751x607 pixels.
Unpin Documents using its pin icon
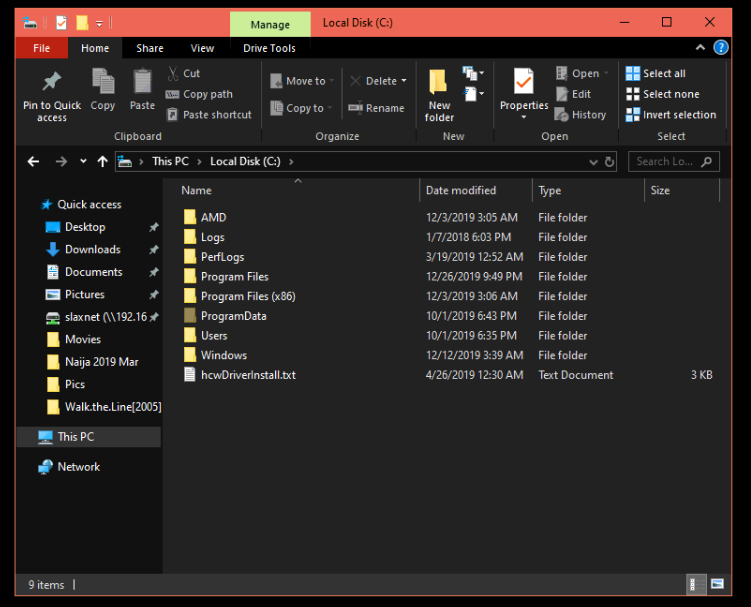click(154, 272)
